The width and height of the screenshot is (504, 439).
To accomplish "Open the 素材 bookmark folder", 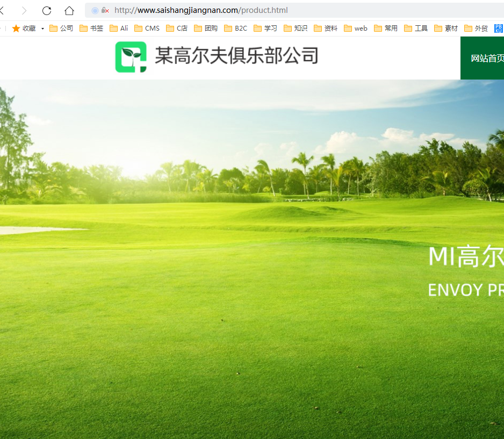I will pyautogui.click(x=446, y=28).
